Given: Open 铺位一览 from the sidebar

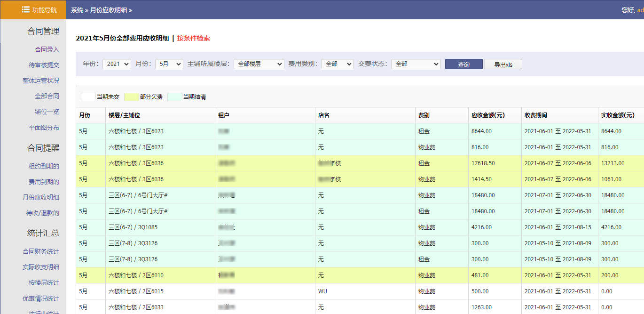Looking at the screenshot, I should point(47,112).
